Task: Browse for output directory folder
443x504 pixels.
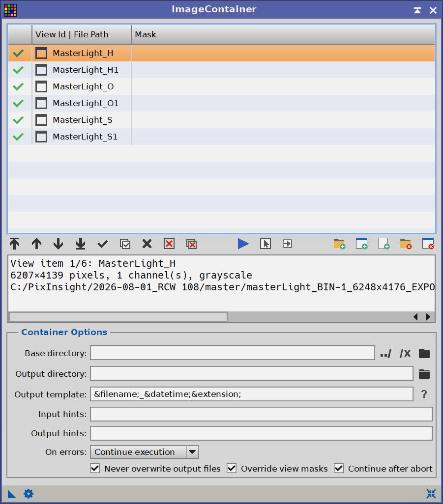Action: 424,374
